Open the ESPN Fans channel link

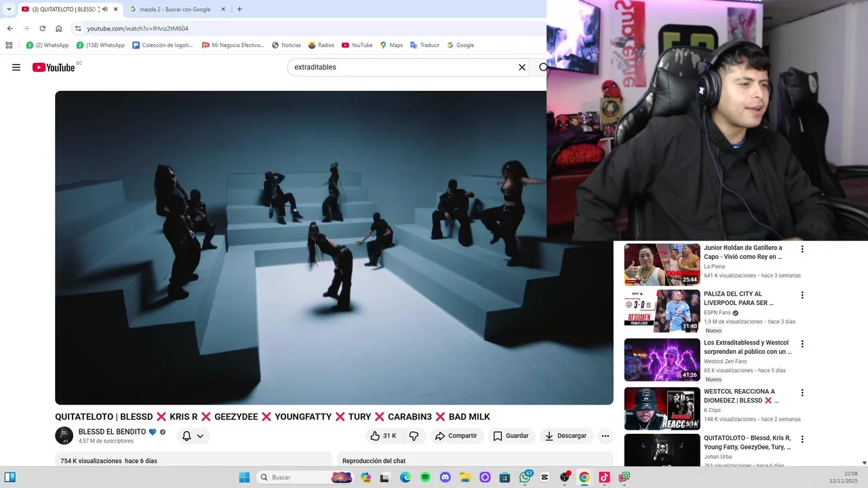pos(717,312)
